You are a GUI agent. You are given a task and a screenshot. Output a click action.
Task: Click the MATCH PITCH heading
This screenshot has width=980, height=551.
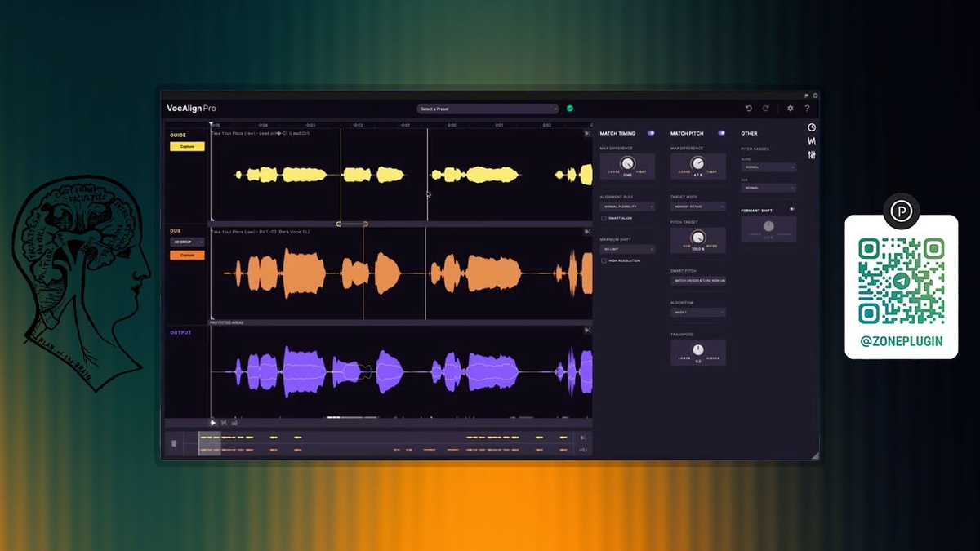tap(687, 133)
